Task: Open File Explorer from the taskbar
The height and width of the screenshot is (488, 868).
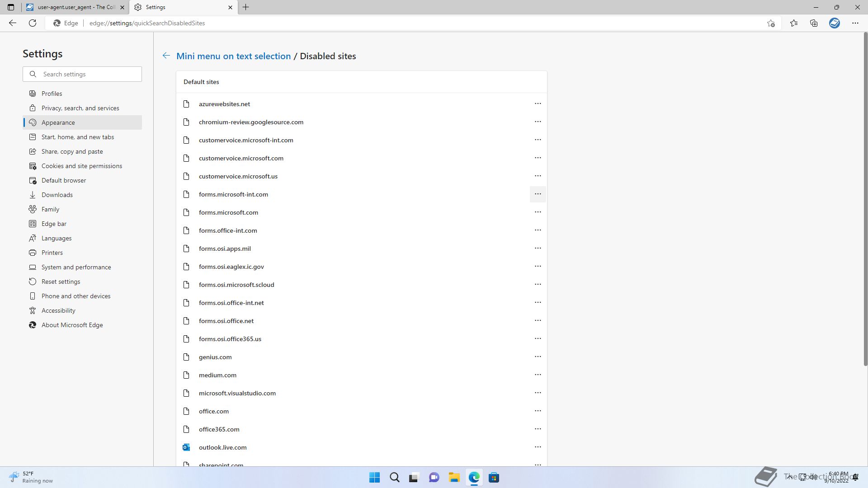Action: tap(454, 478)
